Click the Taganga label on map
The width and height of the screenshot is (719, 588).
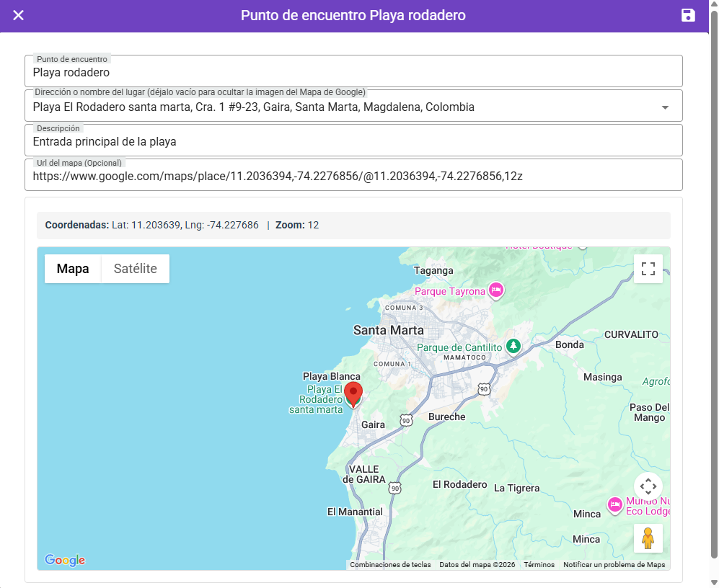tap(433, 270)
